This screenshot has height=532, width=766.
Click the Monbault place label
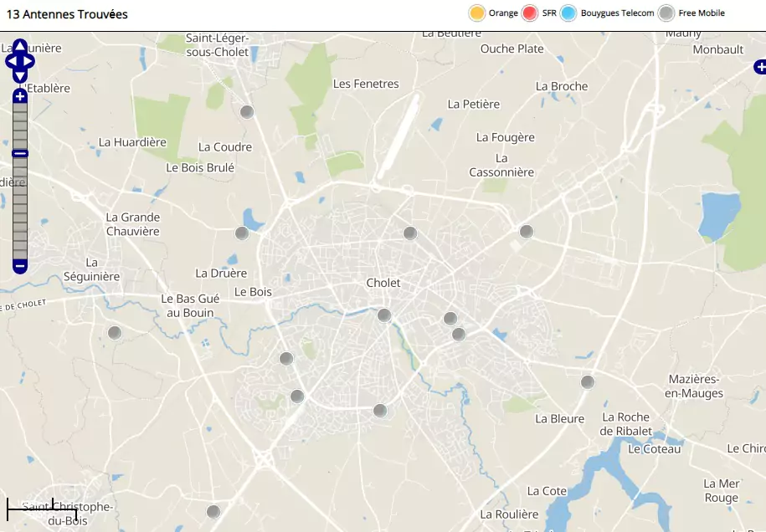click(x=718, y=49)
